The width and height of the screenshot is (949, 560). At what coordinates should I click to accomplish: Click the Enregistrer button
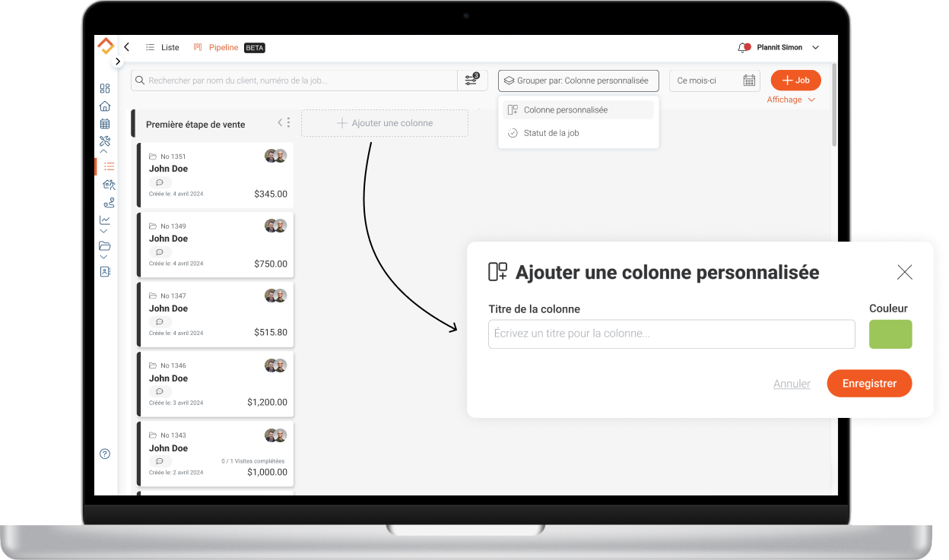[869, 384]
